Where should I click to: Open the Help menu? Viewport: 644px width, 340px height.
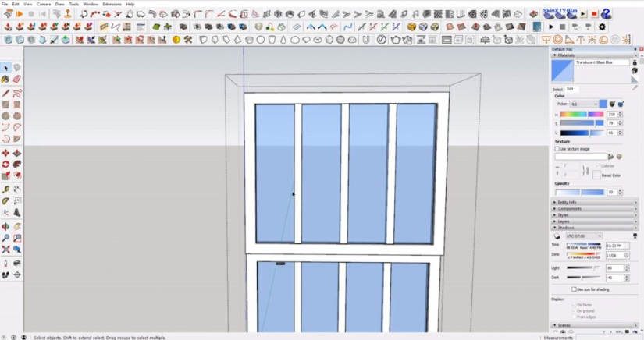(x=130, y=4)
